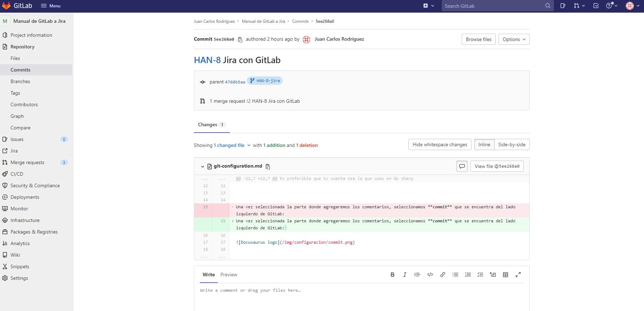Screen dimensions: 644x311
Task: Copy commit SHA with clipboard icon
Action: pos(240,40)
